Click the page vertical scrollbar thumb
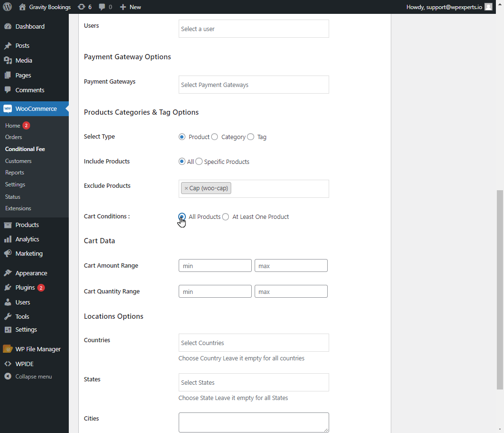Viewport: 504px width, 433px height. 500,290
